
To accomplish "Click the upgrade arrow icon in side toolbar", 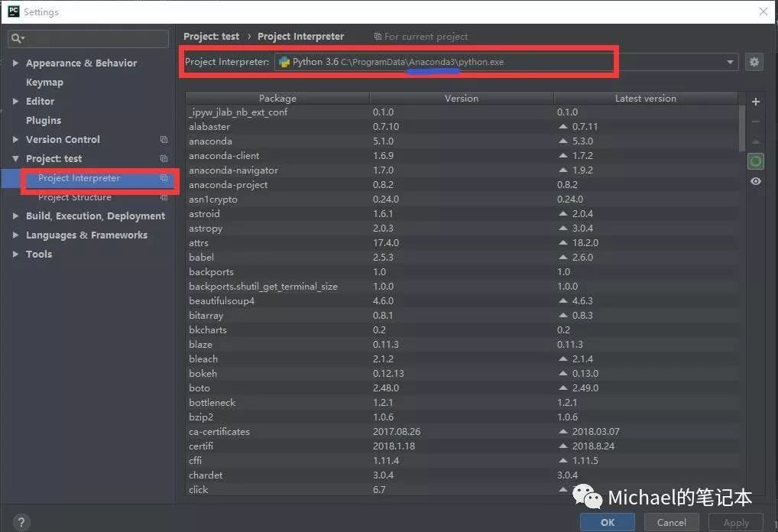I will pos(755,141).
